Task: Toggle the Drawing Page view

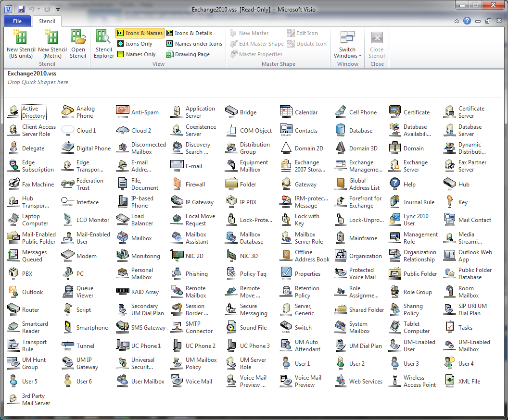Action: [188, 54]
